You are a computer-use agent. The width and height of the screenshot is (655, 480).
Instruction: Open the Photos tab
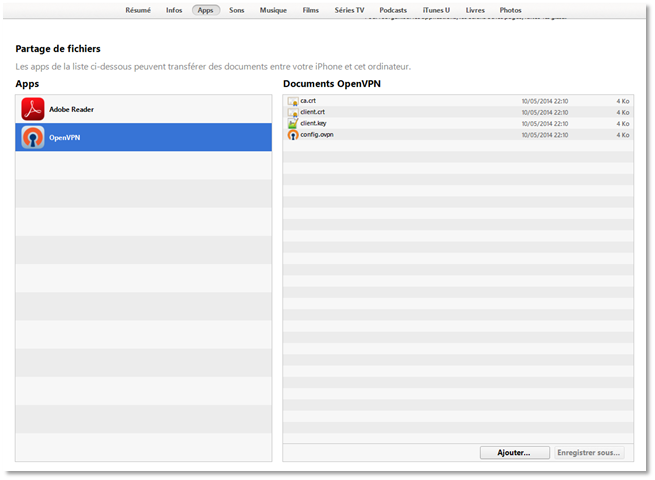click(510, 10)
